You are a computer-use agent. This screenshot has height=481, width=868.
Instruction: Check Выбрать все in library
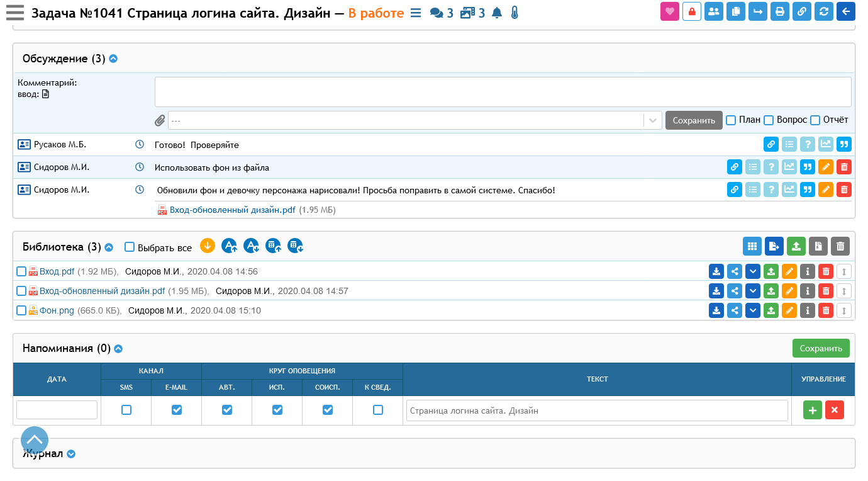pyautogui.click(x=130, y=247)
